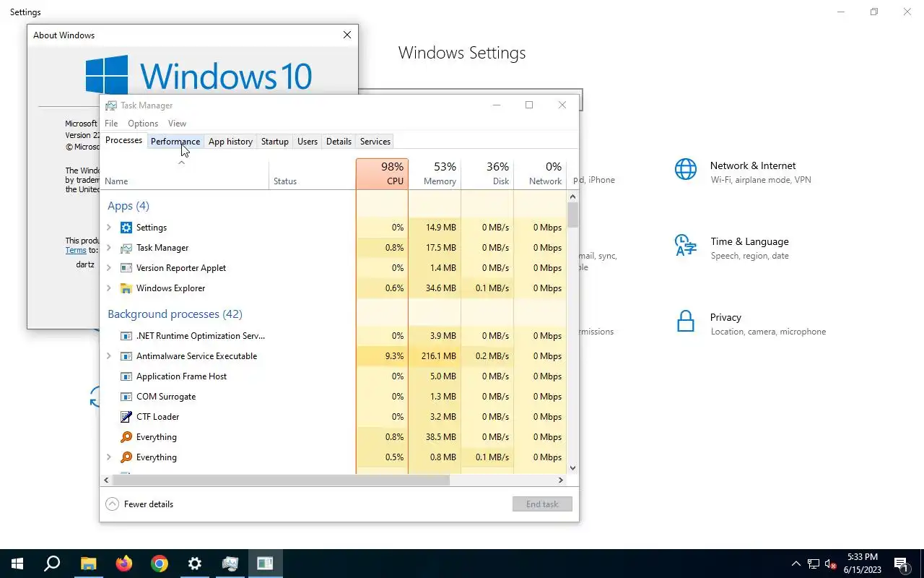Open File Explorer from the taskbar

88,564
